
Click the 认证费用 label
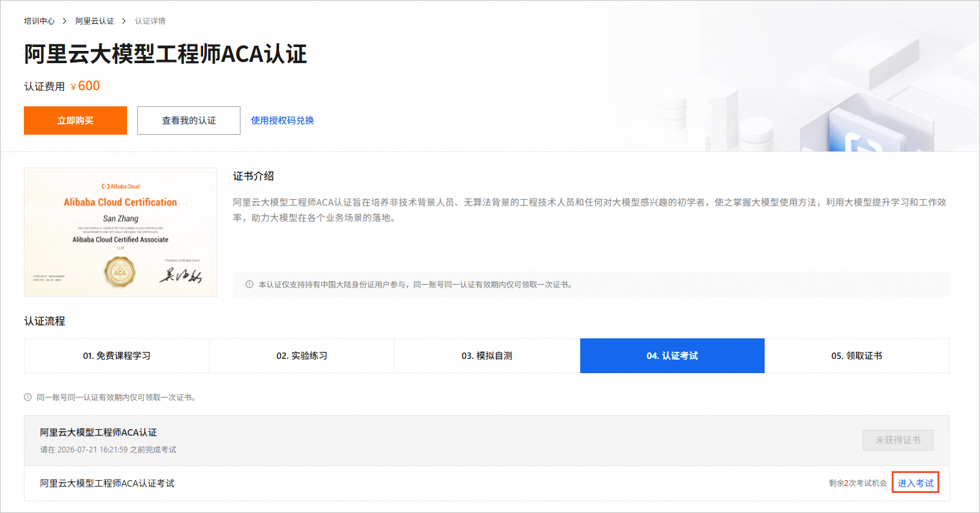[44, 86]
